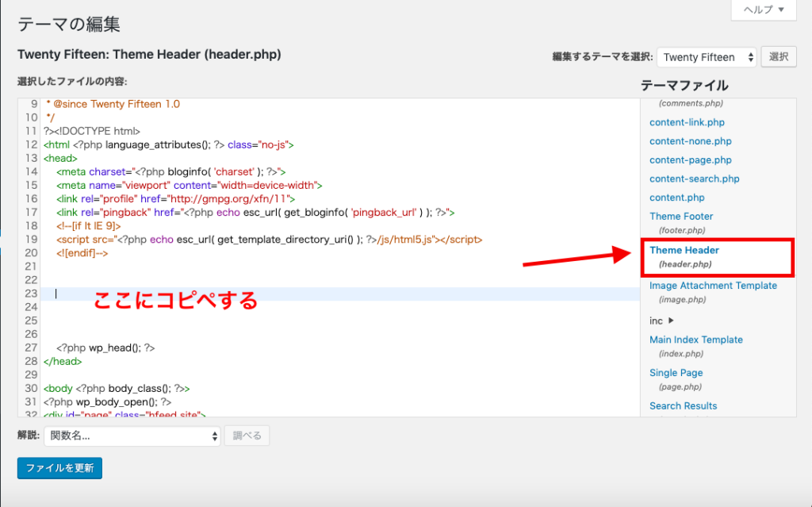Click the link rel="profile" line

tap(175, 198)
